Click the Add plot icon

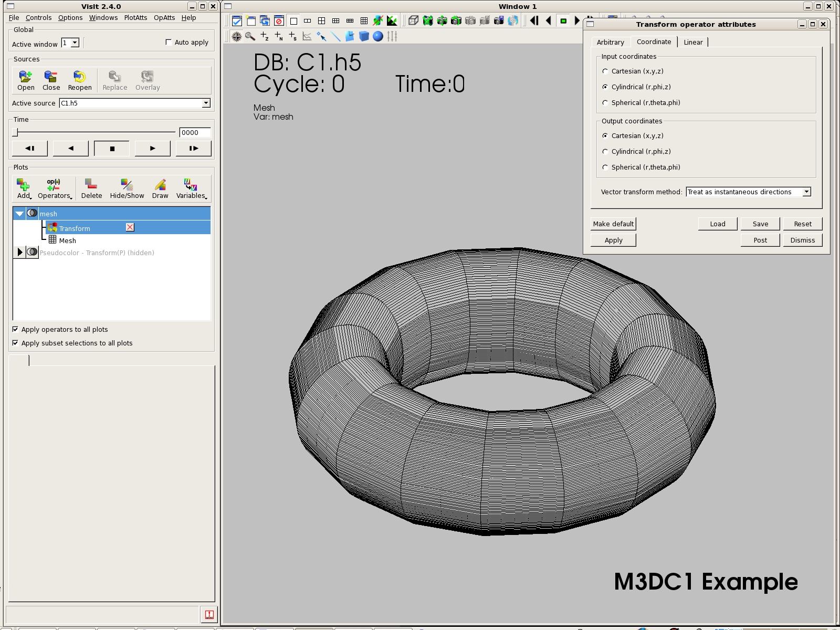point(24,188)
